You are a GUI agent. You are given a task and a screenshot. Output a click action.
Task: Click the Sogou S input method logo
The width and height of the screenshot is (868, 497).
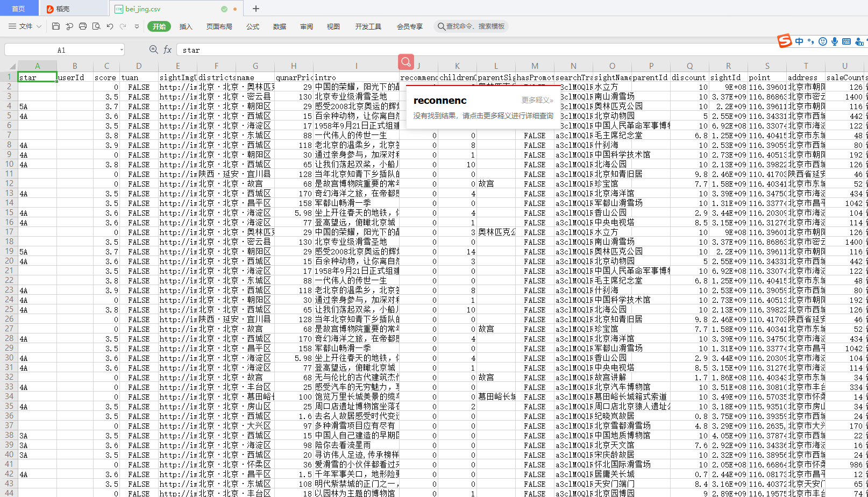click(x=785, y=41)
